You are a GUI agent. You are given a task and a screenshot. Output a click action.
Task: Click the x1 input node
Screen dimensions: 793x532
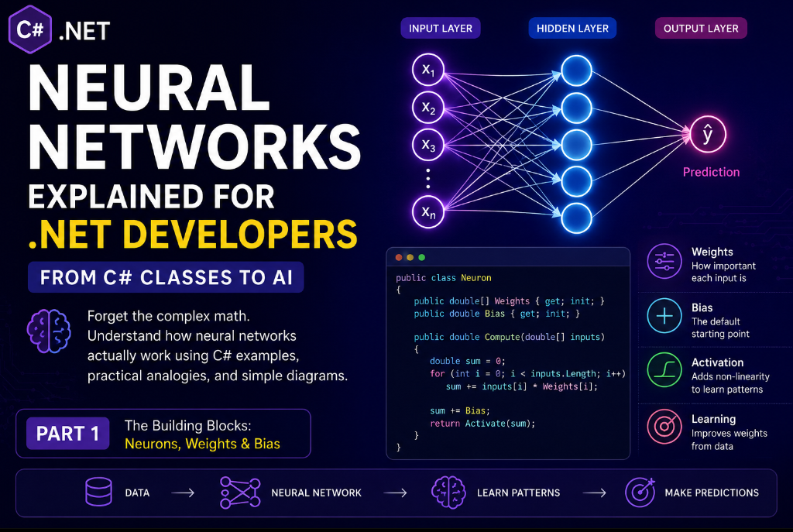pyautogui.click(x=427, y=70)
